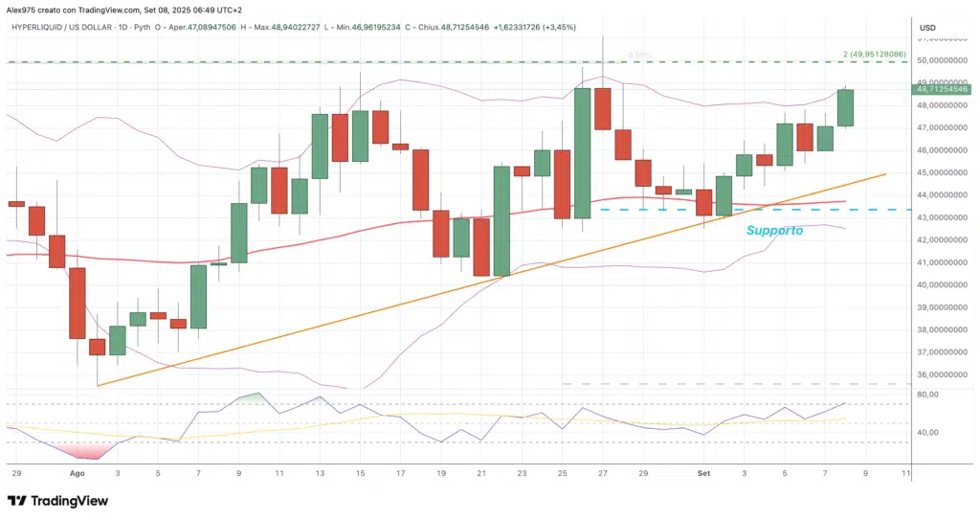Click the red oversold RSI shaded area

(x=88, y=450)
